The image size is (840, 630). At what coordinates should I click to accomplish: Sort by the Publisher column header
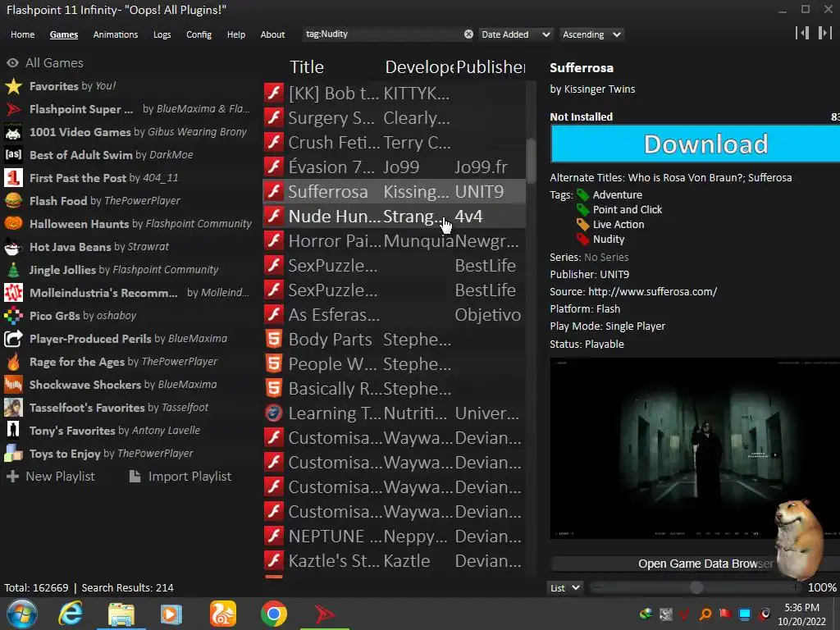click(x=491, y=67)
